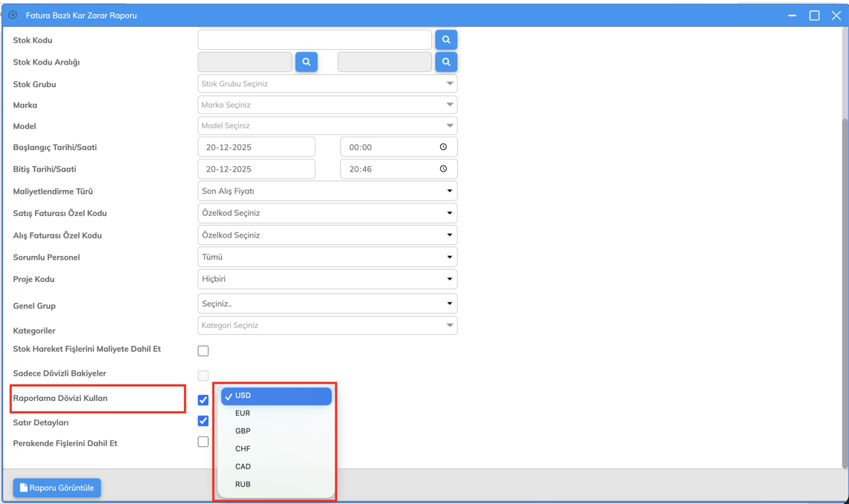
Task: Enable Stok Hareket Fişlerini Maliyete Dahil Et
Action: 203,351
